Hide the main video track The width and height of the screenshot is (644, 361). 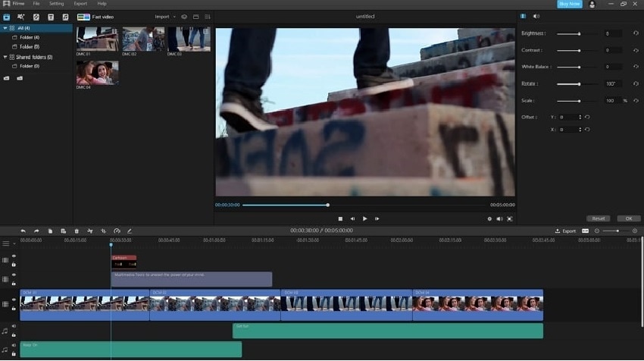pyautogui.click(x=14, y=300)
